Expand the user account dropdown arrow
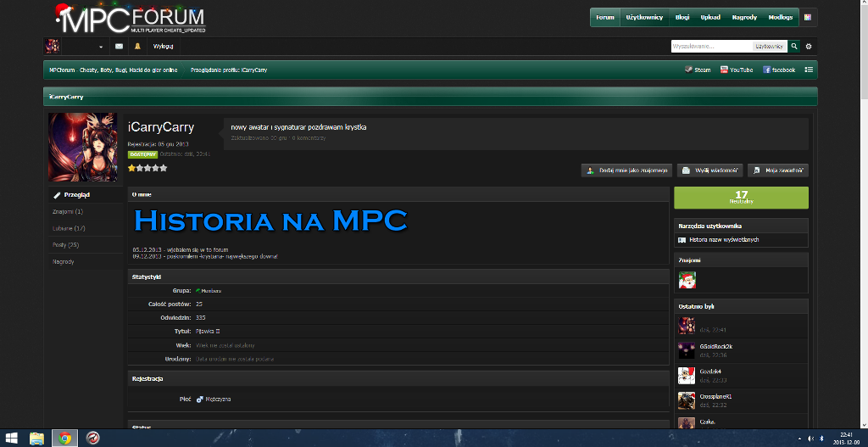The width and height of the screenshot is (868, 447). [101, 47]
